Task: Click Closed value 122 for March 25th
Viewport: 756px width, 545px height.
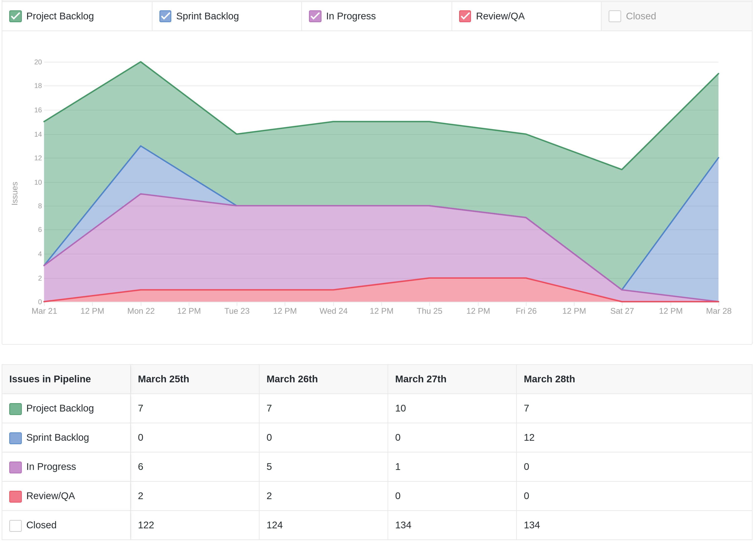Action: tap(146, 525)
